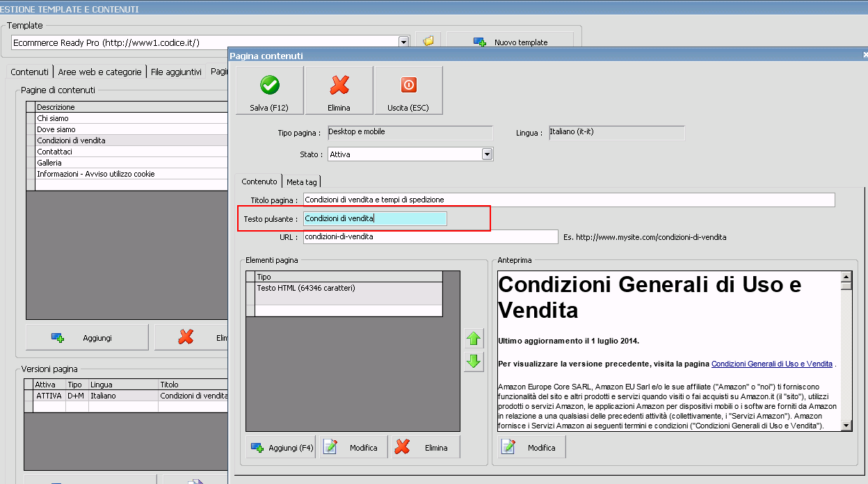868x484 pixels.
Task: Open the Condizioni Generali di Uso e Vendita link
Action: [772, 364]
